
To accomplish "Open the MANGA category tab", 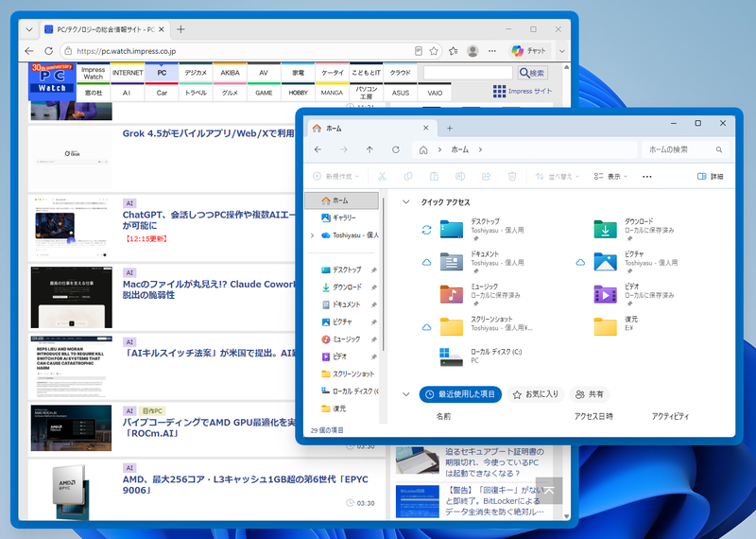I will pyautogui.click(x=332, y=93).
